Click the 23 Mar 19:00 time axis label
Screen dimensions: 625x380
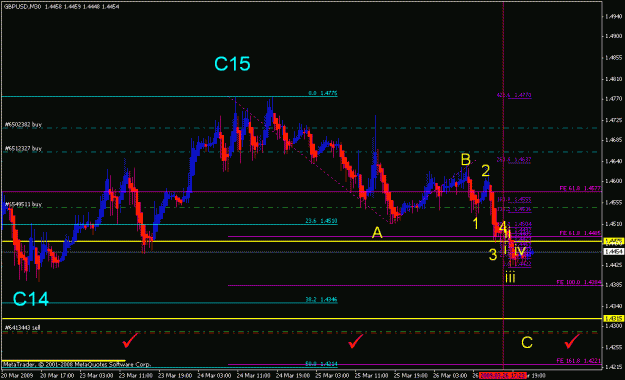point(175,376)
